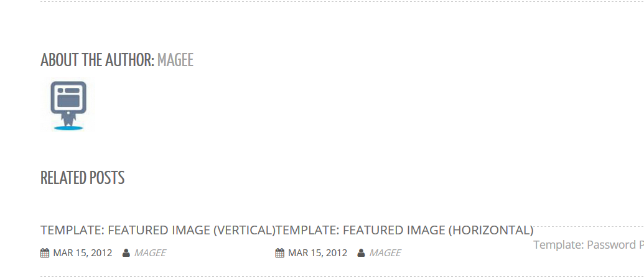This screenshot has height=278, width=644.
Task: Click the About the Author heading text
Action: (x=97, y=60)
